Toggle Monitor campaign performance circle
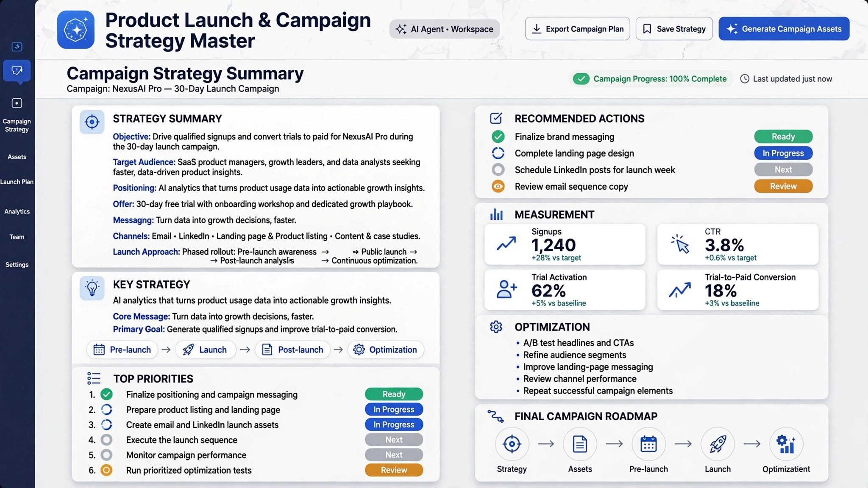 point(106,455)
